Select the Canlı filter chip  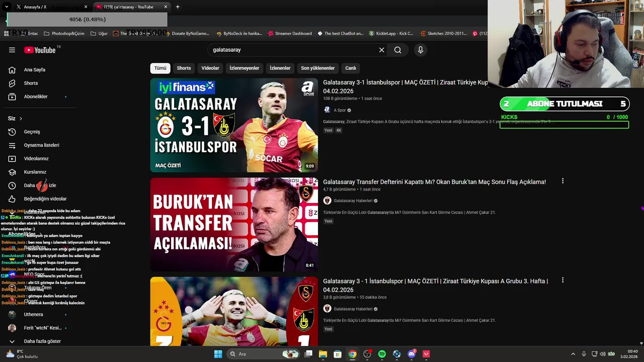pos(351,68)
